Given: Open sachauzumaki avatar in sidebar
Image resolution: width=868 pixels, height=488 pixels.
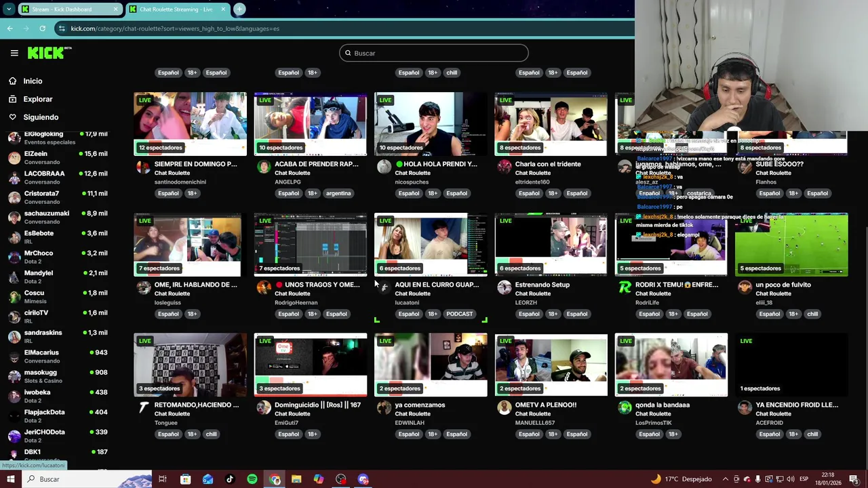Looking at the screenshot, I should pos(14,218).
